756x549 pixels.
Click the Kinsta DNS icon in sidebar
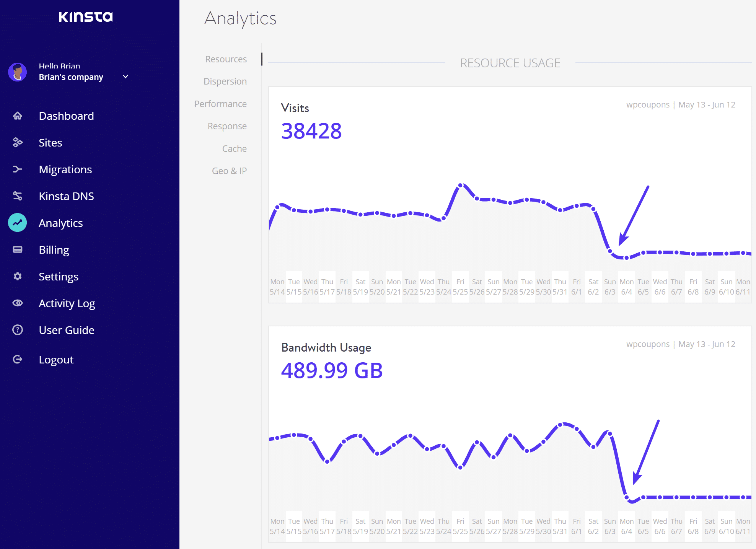pyautogui.click(x=18, y=195)
